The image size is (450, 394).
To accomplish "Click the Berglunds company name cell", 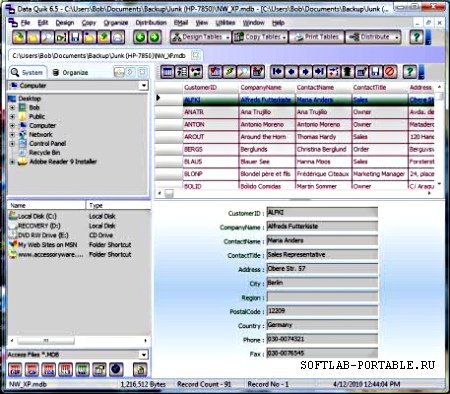I will (x=267, y=149).
